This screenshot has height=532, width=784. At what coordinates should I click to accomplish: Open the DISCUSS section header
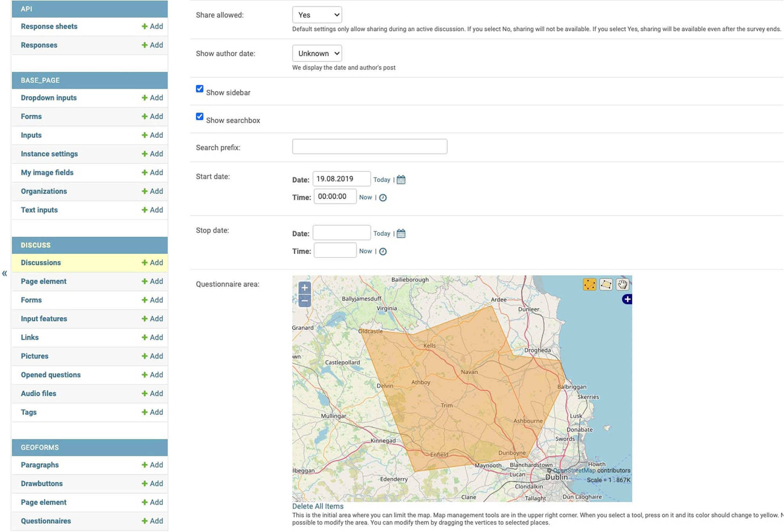point(90,245)
